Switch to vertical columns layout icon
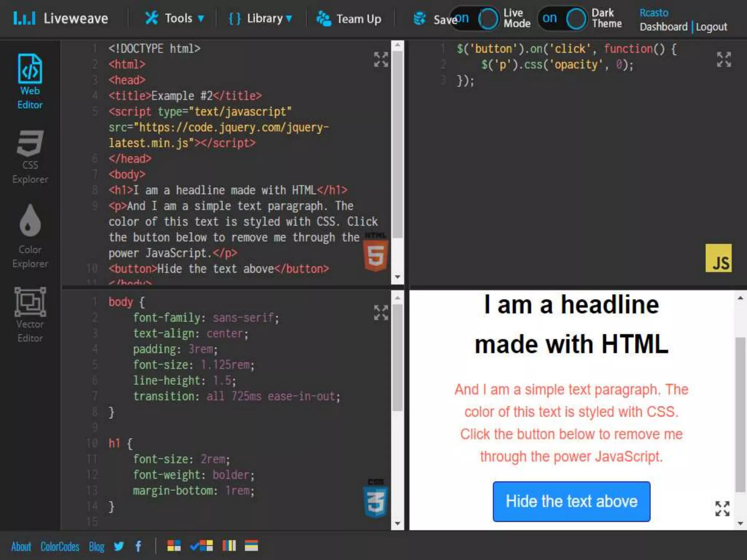Viewport: 747px width, 560px height. tap(229, 546)
